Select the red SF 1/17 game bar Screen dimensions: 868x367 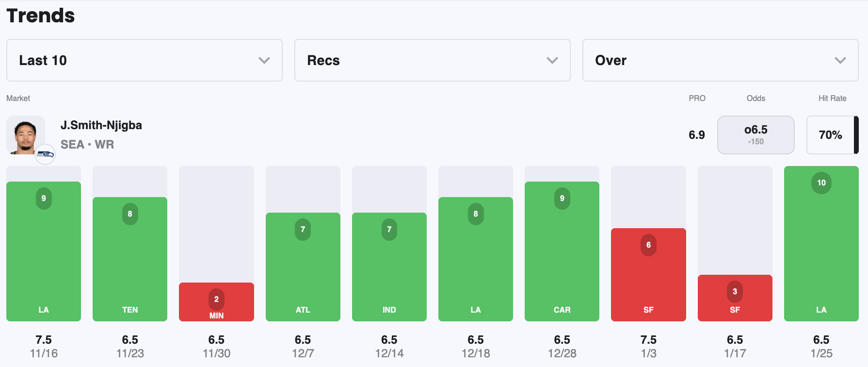point(735,298)
